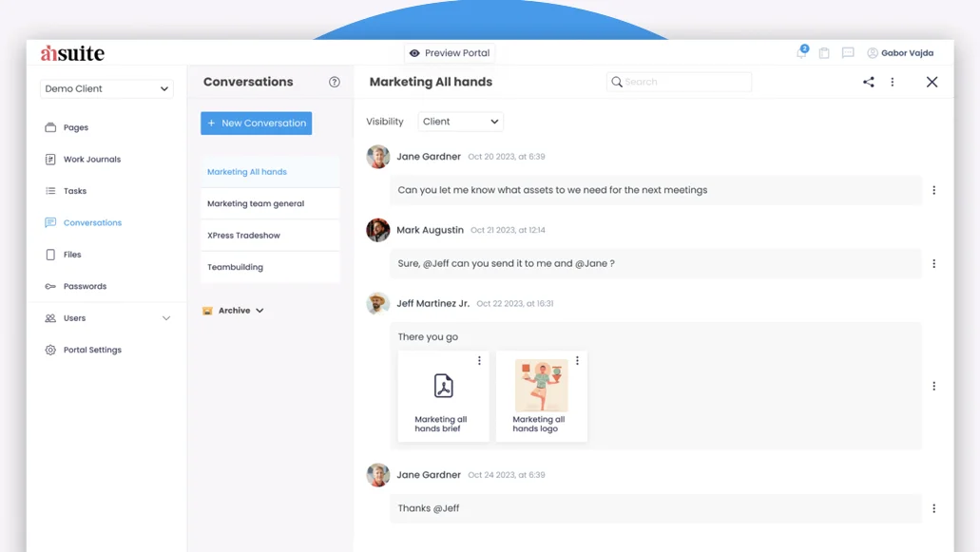Open the Visibility Client dropdown
This screenshot has width=980, height=552.
(461, 122)
